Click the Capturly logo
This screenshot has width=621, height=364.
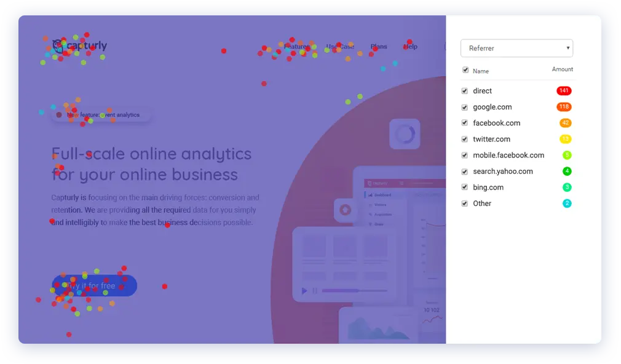click(79, 45)
